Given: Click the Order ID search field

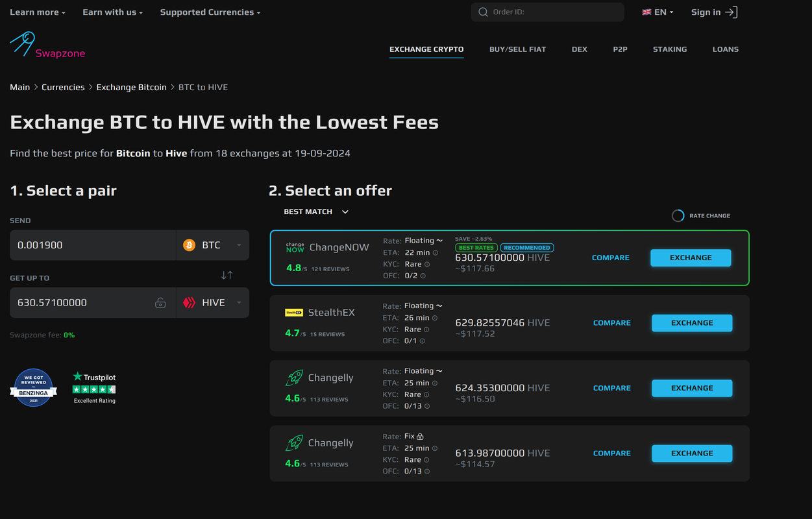Looking at the screenshot, I should pos(548,12).
